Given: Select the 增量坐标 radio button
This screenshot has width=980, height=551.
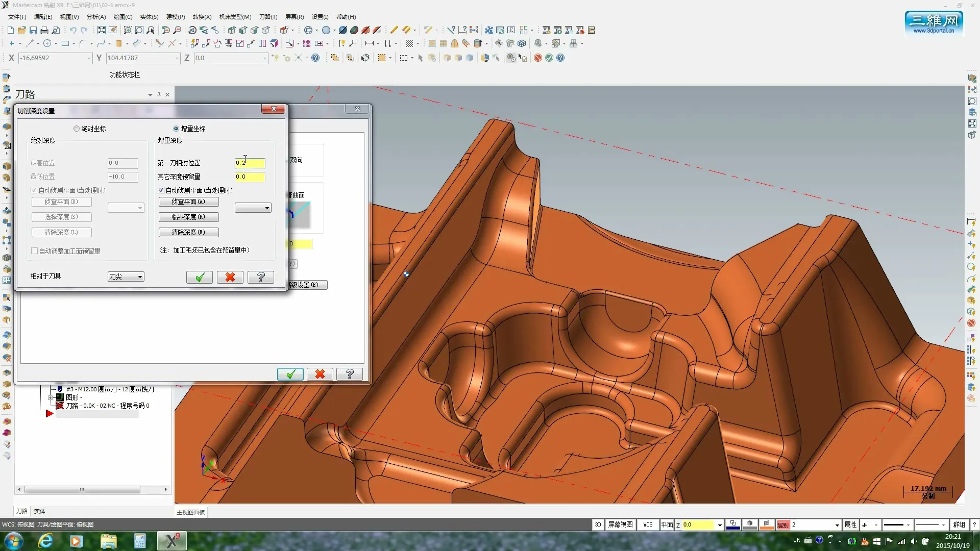Looking at the screenshot, I should pyautogui.click(x=176, y=129).
